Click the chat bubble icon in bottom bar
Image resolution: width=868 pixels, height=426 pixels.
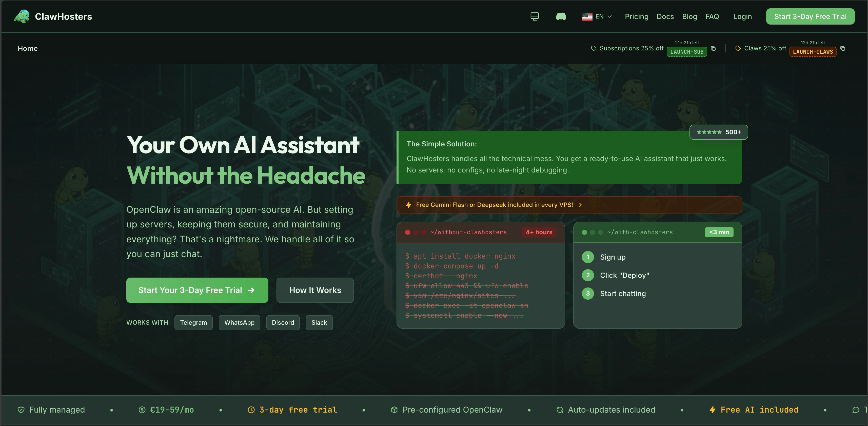coord(856,410)
